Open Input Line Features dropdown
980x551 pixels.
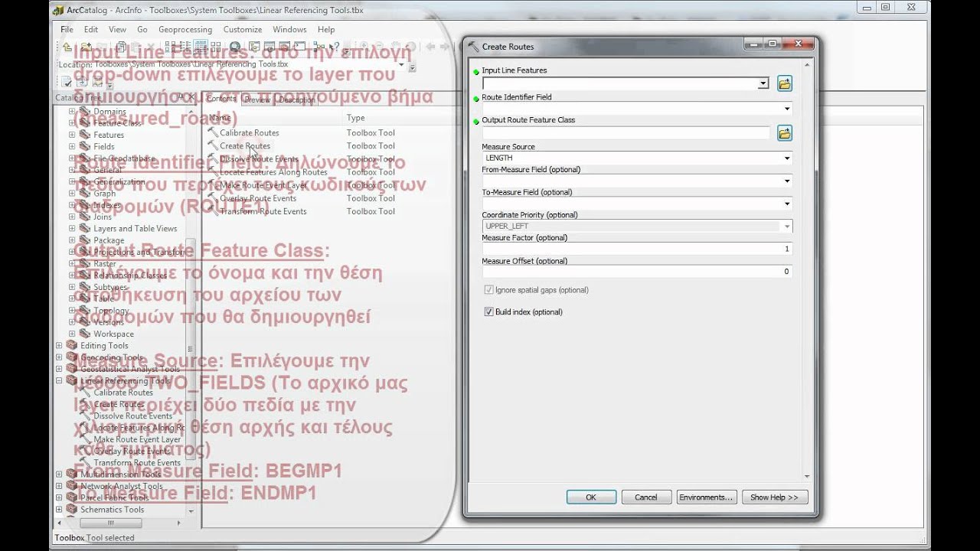click(763, 83)
